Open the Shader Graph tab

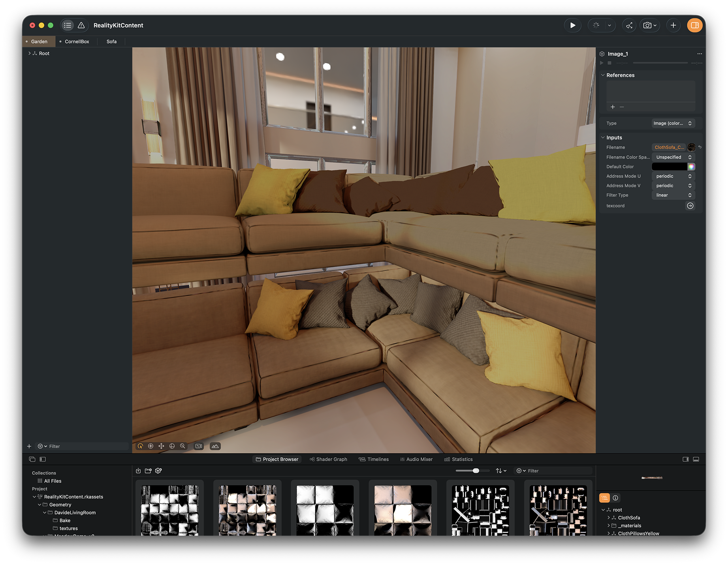point(328,459)
